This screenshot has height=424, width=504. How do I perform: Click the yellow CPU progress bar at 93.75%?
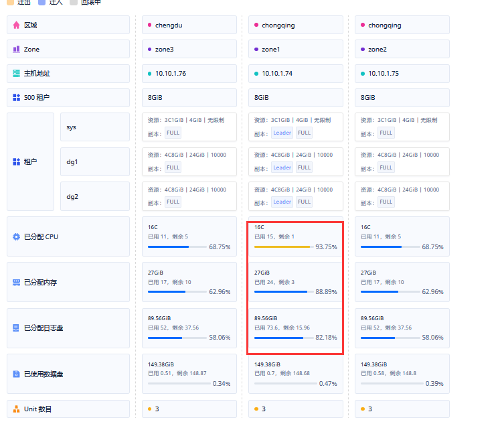point(282,247)
